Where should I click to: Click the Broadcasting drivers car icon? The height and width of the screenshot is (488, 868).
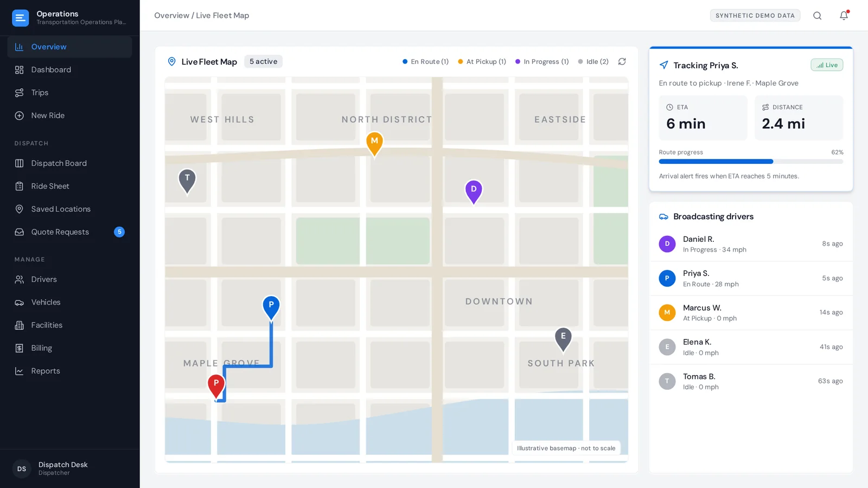[663, 216]
